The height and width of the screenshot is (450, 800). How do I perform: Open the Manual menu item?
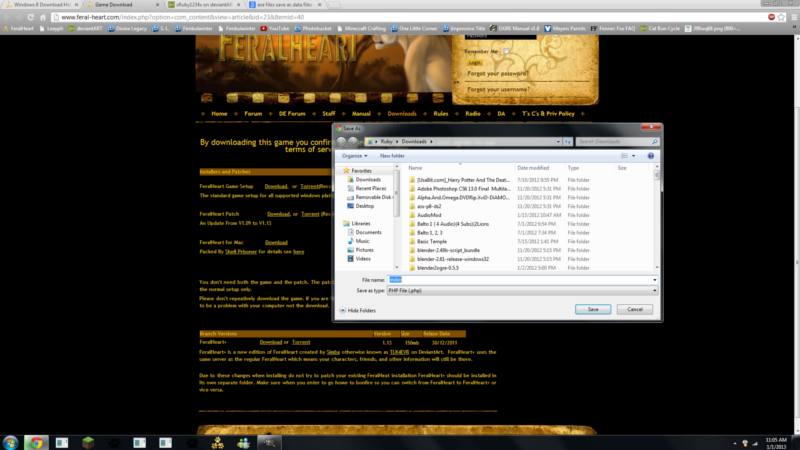[361, 114]
